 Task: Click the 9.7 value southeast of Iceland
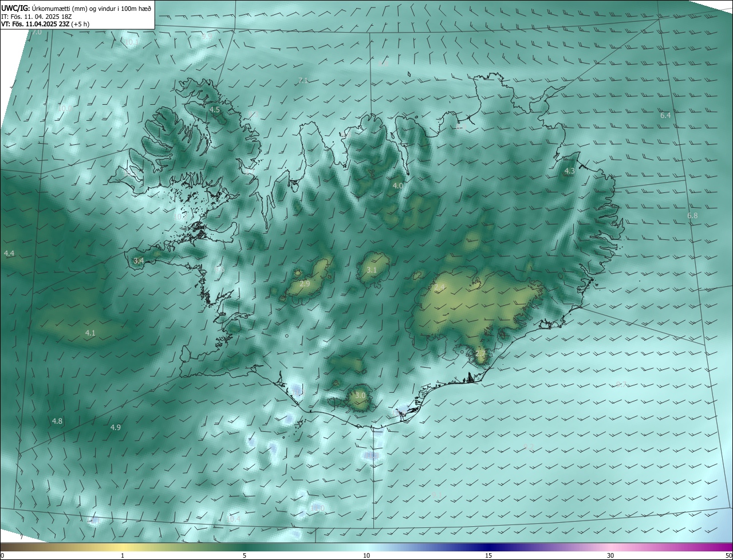point(621,384)
